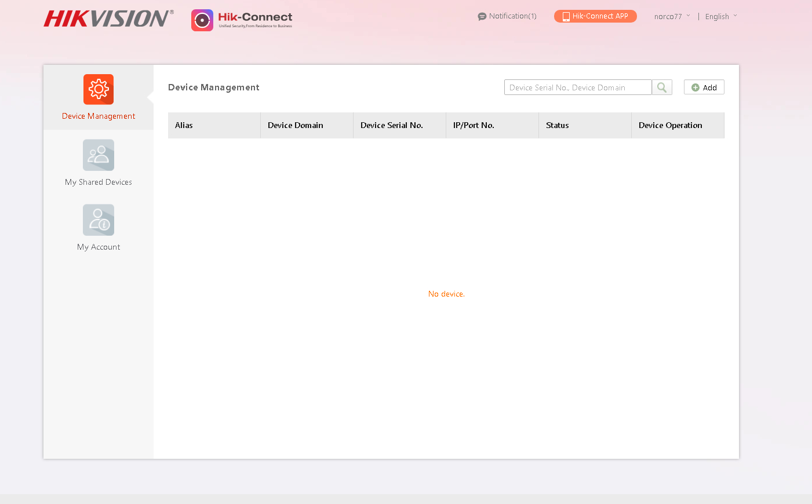
Task: Click the Hikvision logo
Action: tap(108, 19)
